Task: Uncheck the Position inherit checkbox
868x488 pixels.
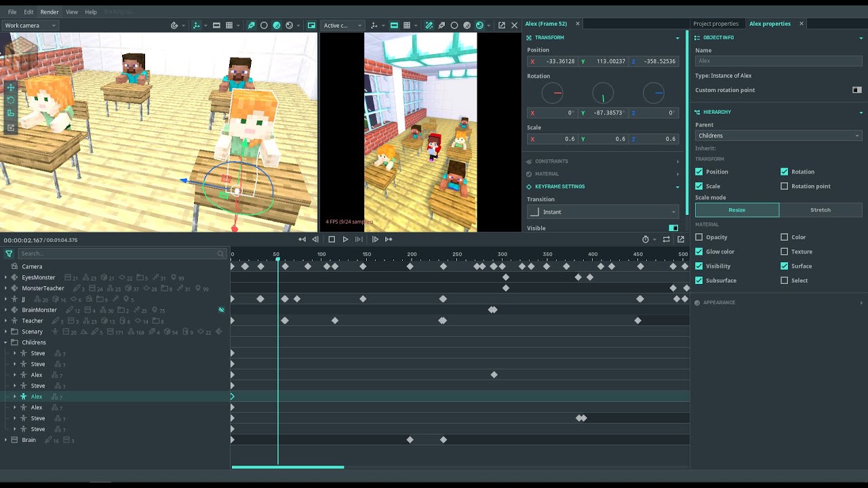Action: pos(699,171)
